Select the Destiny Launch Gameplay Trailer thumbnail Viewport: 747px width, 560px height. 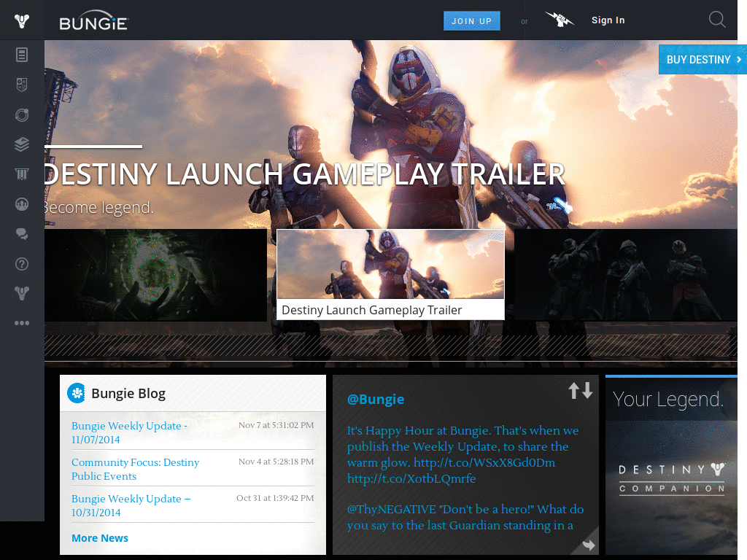(390, 274)
